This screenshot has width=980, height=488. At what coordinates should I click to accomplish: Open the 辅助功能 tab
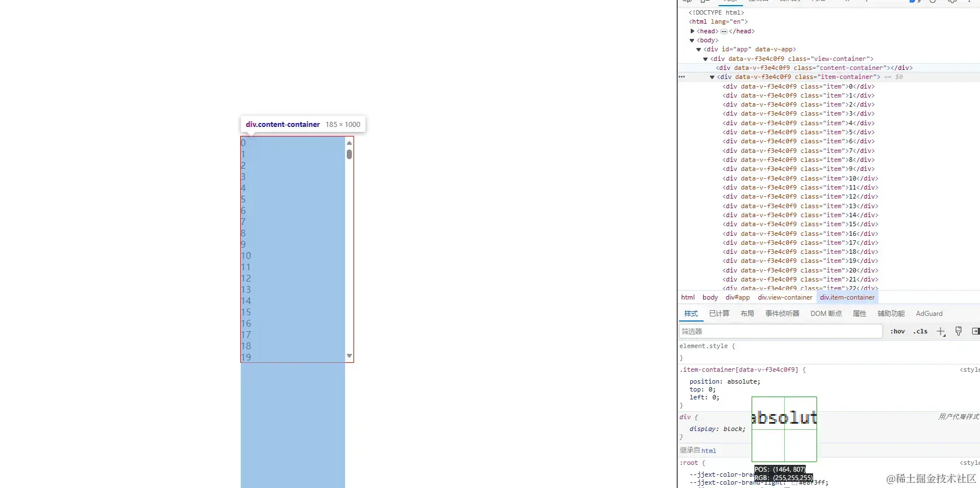coord(891,314)
